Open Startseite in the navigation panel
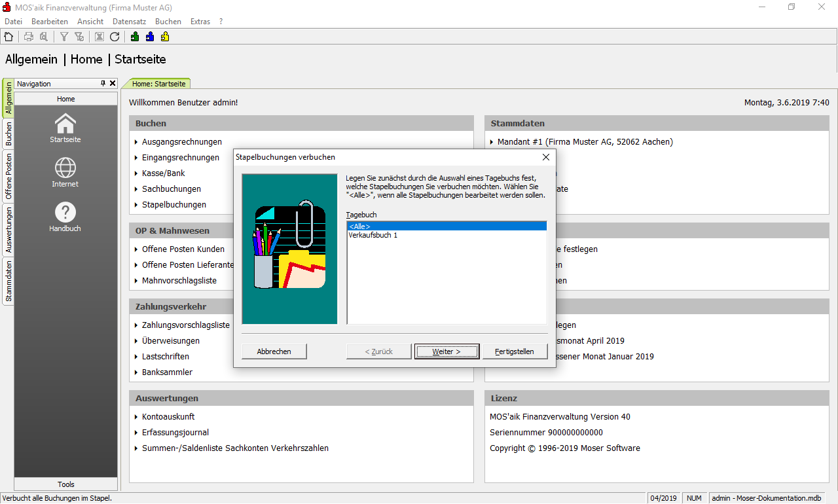This screenshot has height=504, width=838. (x=65, y=128)
